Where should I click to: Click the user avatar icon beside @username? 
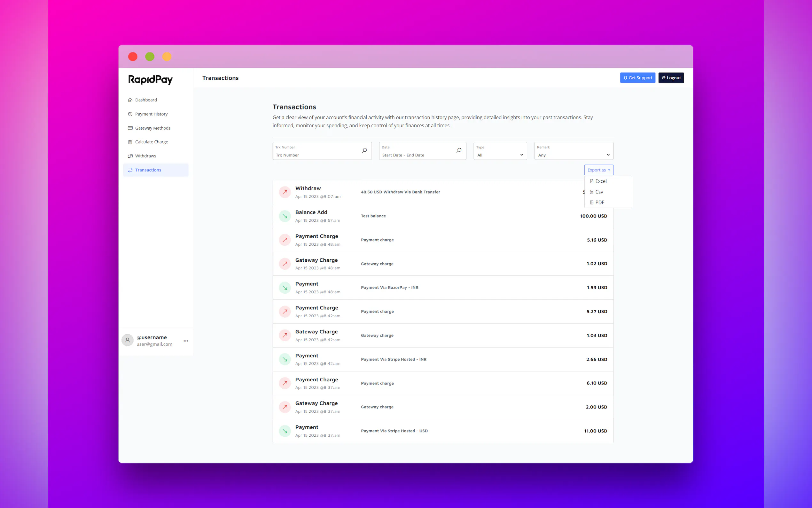coord(128,340)
